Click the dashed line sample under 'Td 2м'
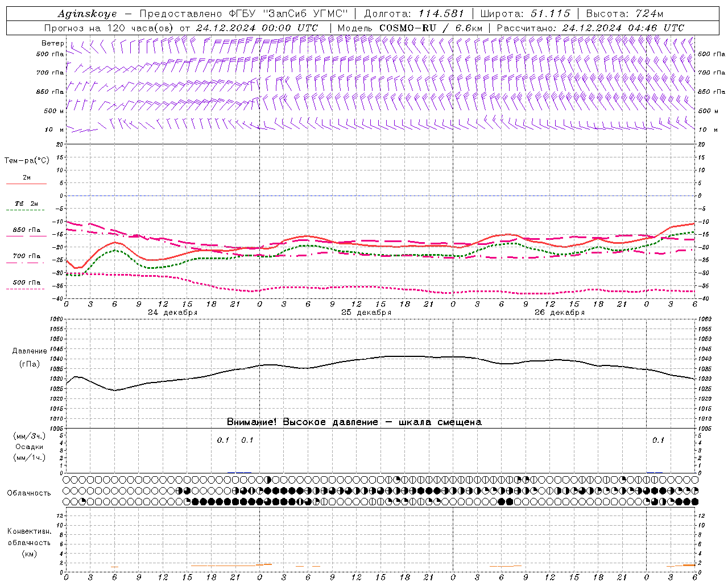Viewport: 728px width, 582px height. 25,210
